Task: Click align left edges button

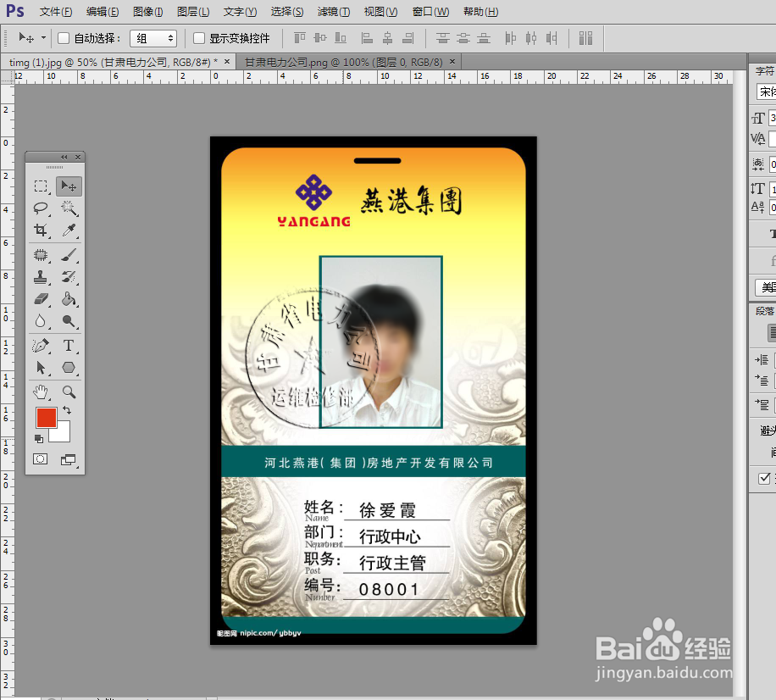Action: click(x=367, y=38)
